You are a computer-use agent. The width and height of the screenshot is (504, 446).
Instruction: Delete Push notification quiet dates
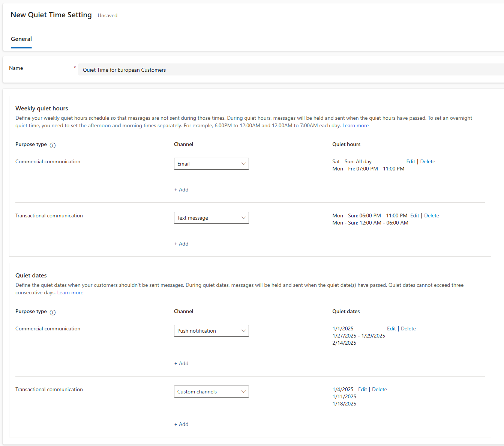point(408,328)
